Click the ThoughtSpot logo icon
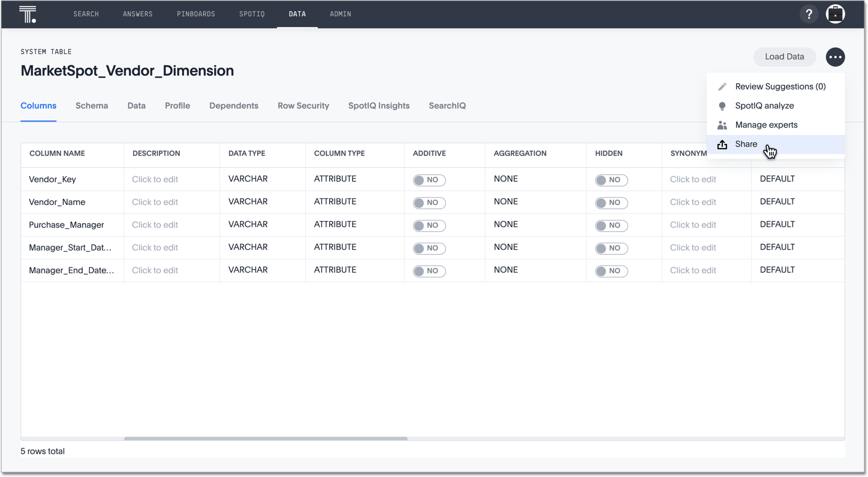The image size is (868, 477). point(28,14)
